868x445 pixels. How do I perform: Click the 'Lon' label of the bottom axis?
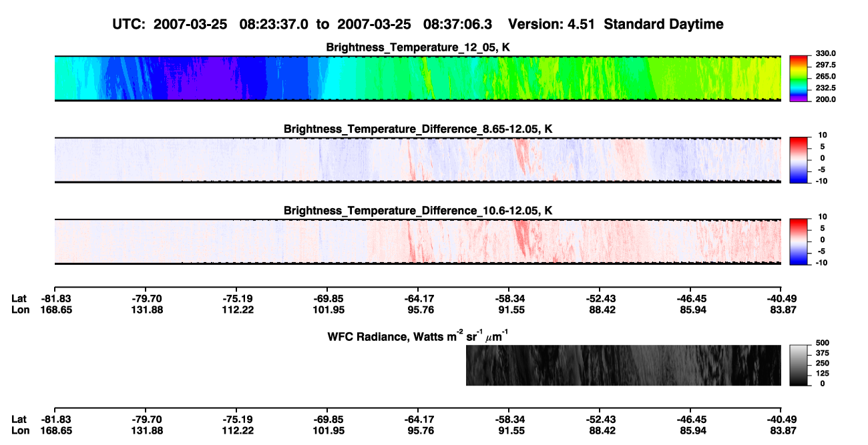pos(20,431)
